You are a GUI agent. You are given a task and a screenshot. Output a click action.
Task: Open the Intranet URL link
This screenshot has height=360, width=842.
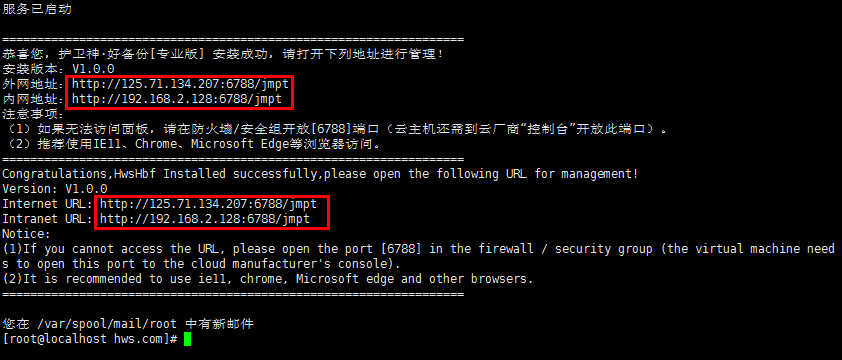pyautogui.click(x=205, y=219)
